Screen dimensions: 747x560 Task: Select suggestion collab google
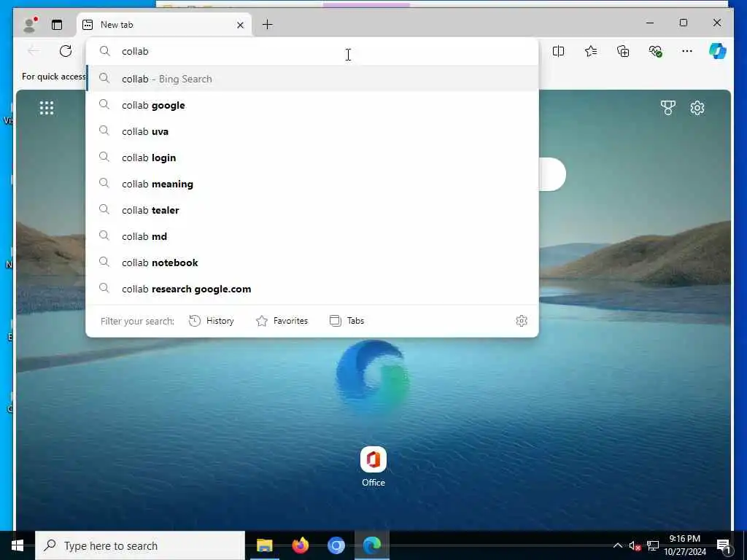click(312, 105)
